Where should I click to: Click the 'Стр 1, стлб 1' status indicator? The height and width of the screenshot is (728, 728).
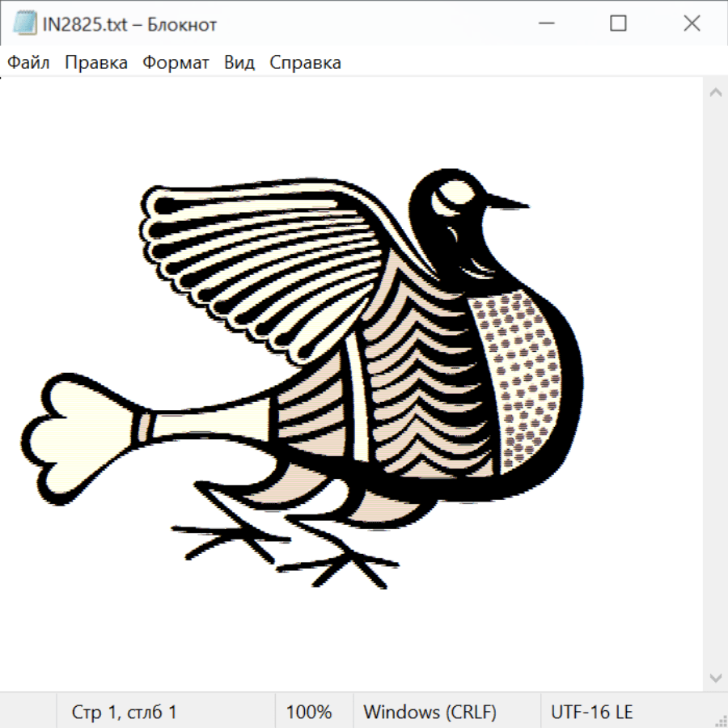click(x=125, y=713)
